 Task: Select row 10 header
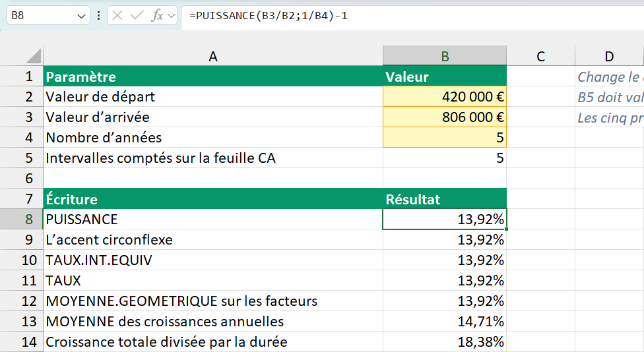pos(21,260)
